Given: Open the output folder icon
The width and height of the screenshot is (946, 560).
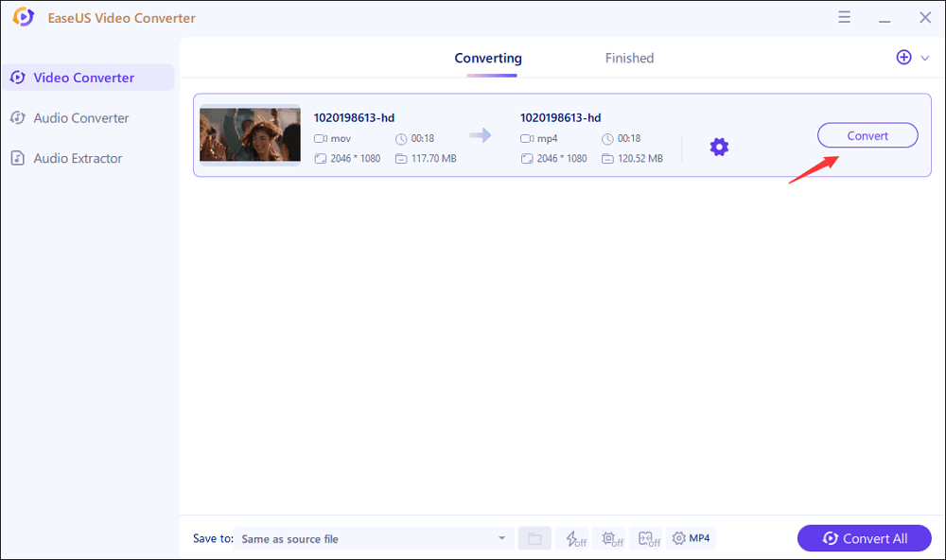Looking at the screenshot, I should [534, 537].
